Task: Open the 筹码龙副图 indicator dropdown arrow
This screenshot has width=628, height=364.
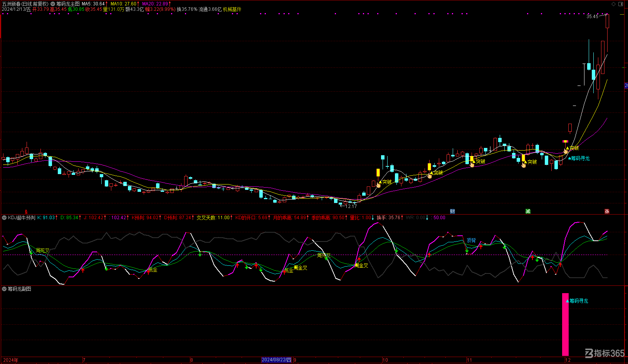Action: tap(4, 289)
